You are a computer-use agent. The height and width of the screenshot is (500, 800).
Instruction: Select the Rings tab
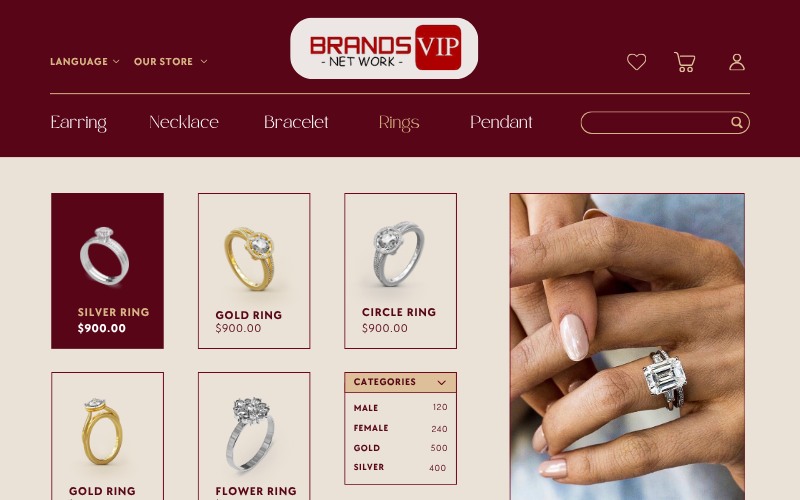(x=399, y=123)
